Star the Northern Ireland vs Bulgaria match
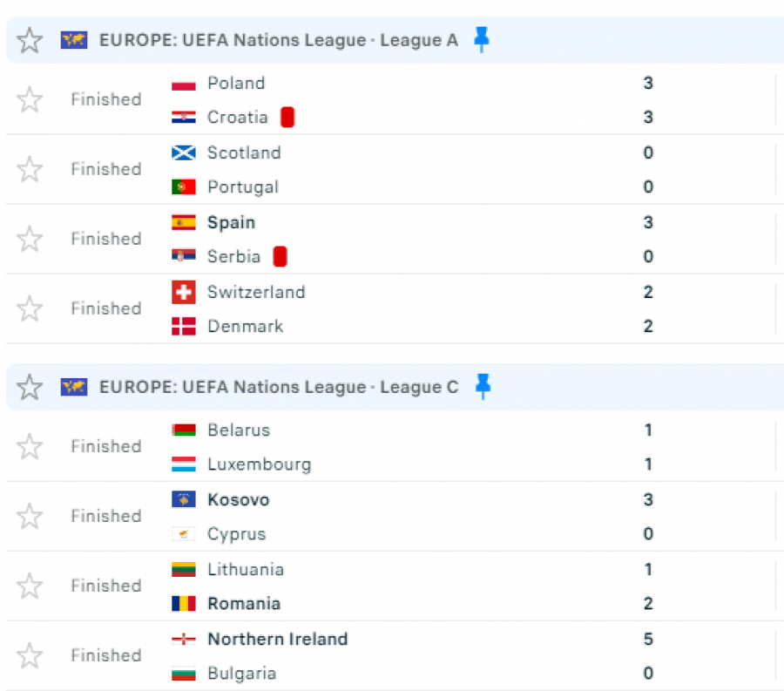This screenshot has width=784, height=691. 30,655
